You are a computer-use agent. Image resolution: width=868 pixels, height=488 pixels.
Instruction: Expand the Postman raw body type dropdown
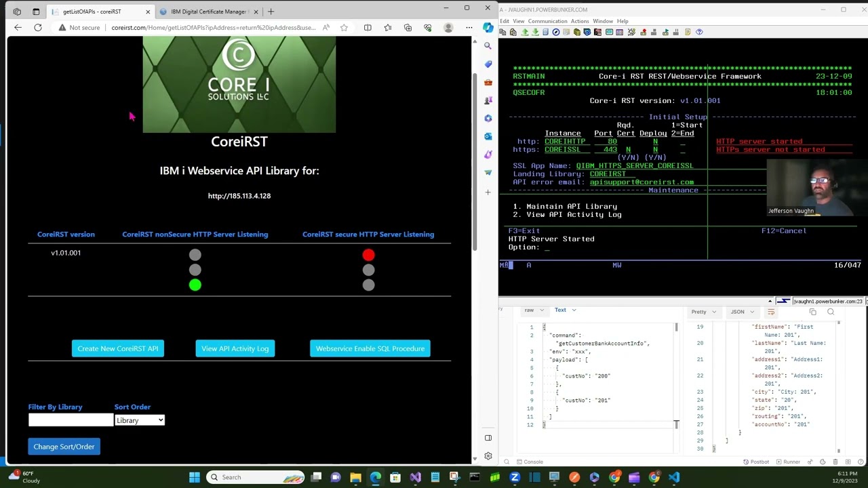534,310
